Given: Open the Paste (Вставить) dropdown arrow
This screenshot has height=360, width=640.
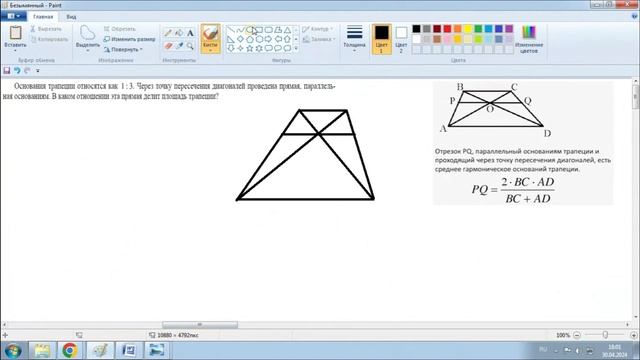Looking at the screenshot, I should [16, 51].
